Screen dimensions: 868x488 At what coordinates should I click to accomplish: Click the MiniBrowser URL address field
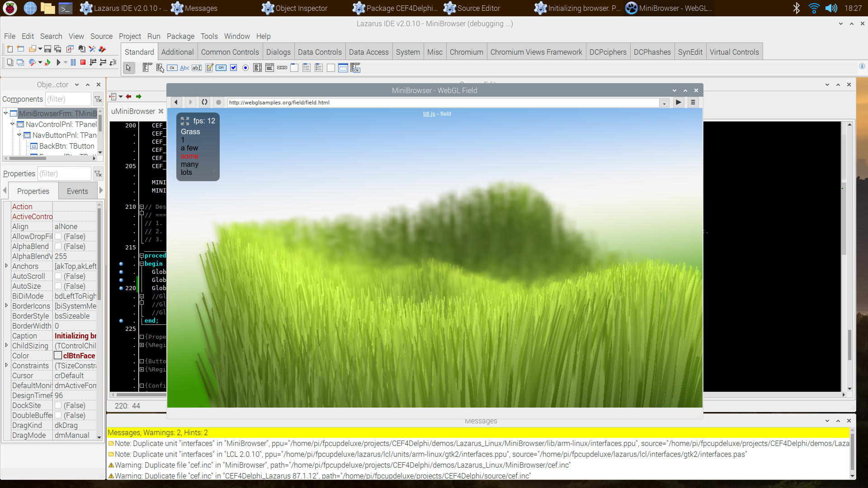443,103
